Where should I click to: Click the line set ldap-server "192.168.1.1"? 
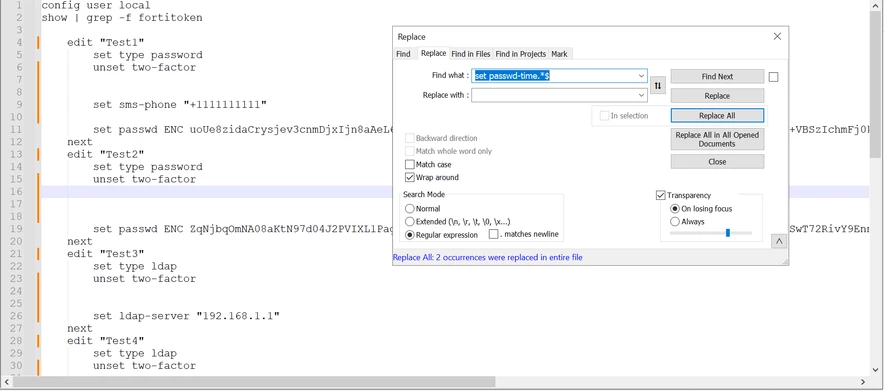pyautogui.click(x=187, y=316)
